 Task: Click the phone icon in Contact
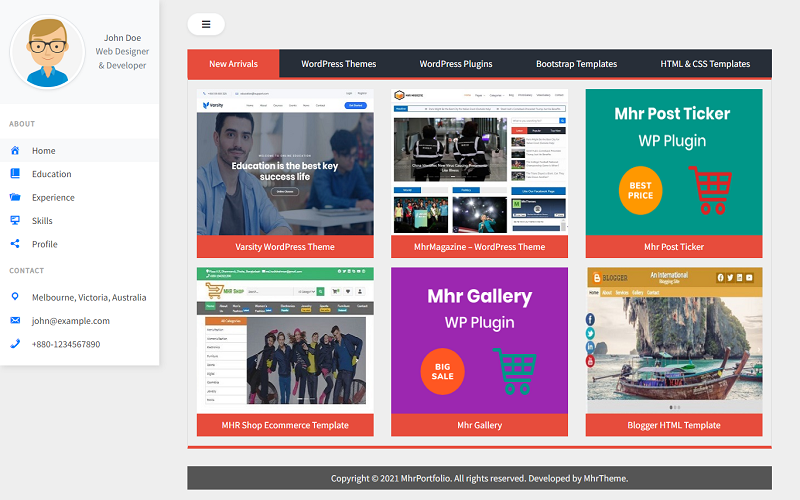(15, 344)
